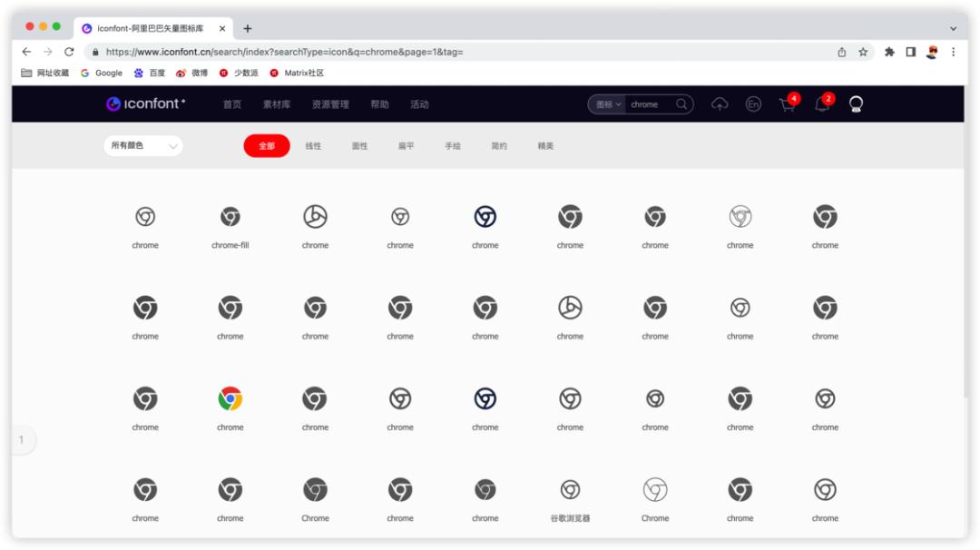Open the shopping cart with badge 4
This screenshot has height=550, width=980.
pyautogui.click(x=789, y=103)
